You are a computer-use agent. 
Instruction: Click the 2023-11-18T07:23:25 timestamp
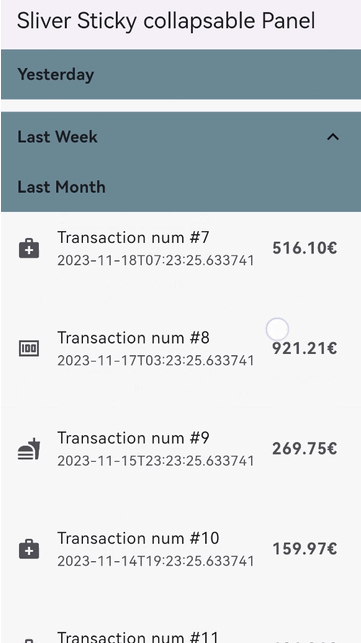pyautogui.click(x=156, y=261)
